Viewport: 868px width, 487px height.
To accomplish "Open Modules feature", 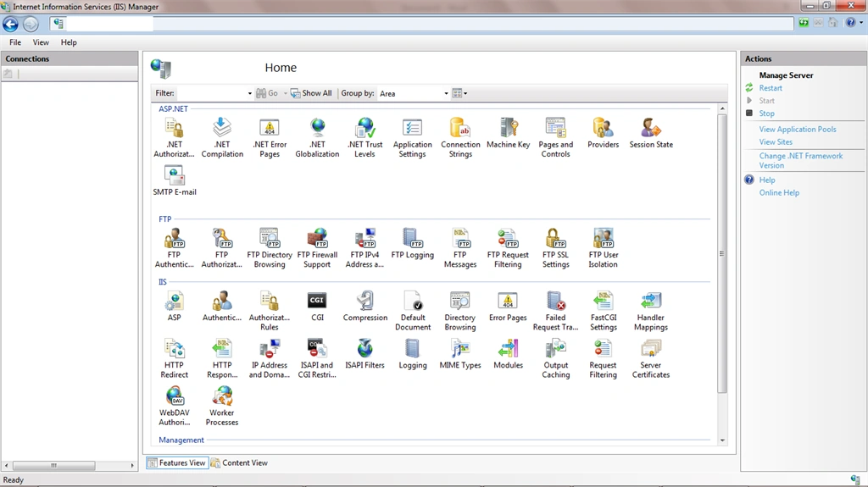I will pyautogui.click(x=509, y=354).
